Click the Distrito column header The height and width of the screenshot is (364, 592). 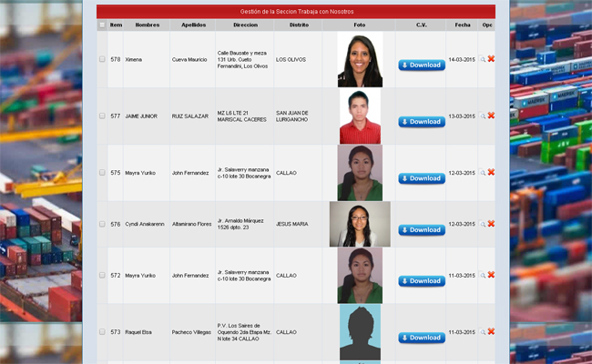coord(299,25)
